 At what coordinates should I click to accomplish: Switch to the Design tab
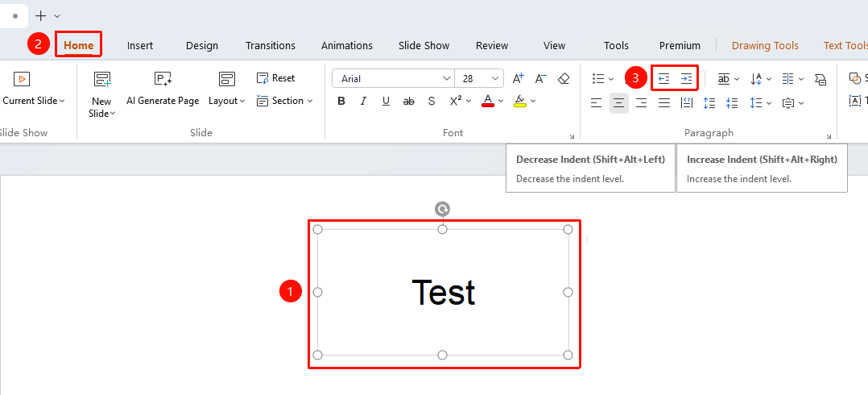202,45
